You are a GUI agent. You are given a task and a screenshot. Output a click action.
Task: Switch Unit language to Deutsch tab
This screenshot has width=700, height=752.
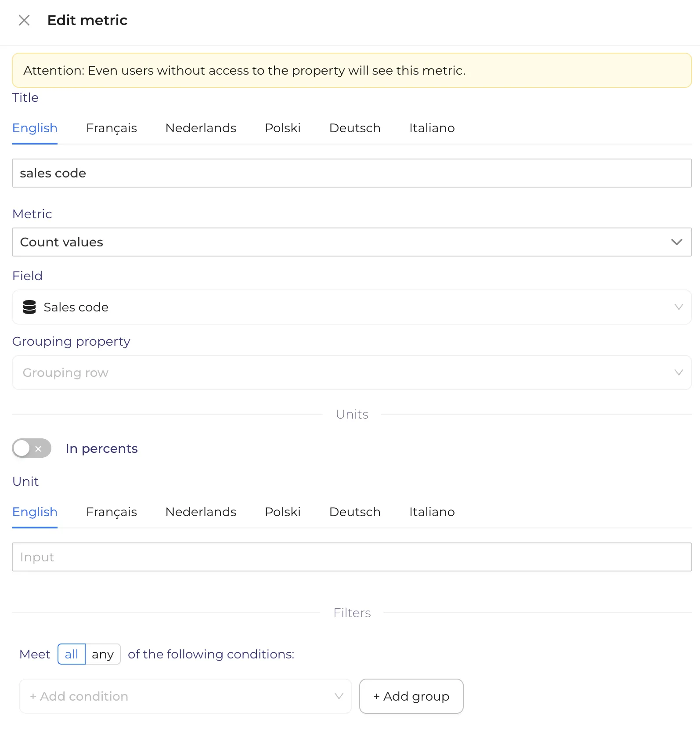(x=355, y=512)
